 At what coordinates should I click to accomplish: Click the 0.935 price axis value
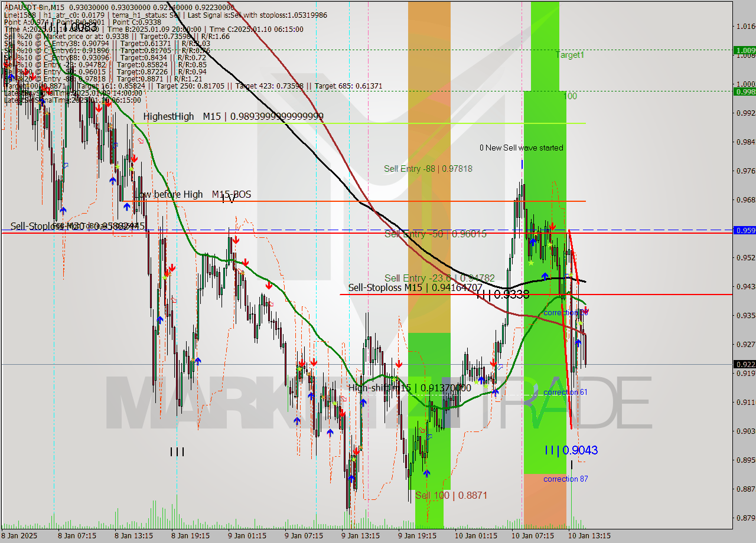(x=746, y=315)
